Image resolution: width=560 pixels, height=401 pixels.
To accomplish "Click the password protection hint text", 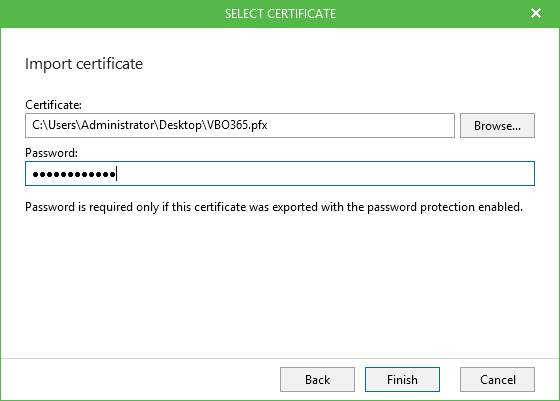I will [274, 207].
